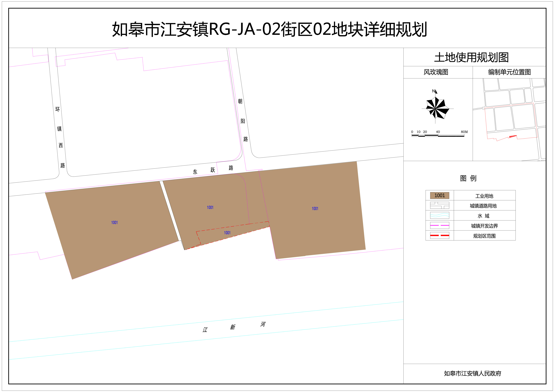Image resolution: width=555 pixels, height=392 pixels.
Task: Click the 水 域 legend label
Action: (x=483, y=216)
